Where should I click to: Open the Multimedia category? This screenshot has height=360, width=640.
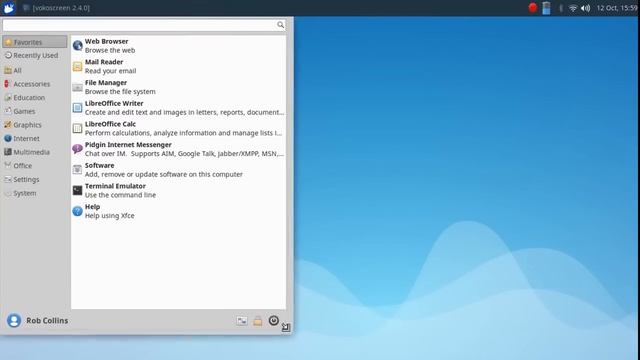coord(35,152)
